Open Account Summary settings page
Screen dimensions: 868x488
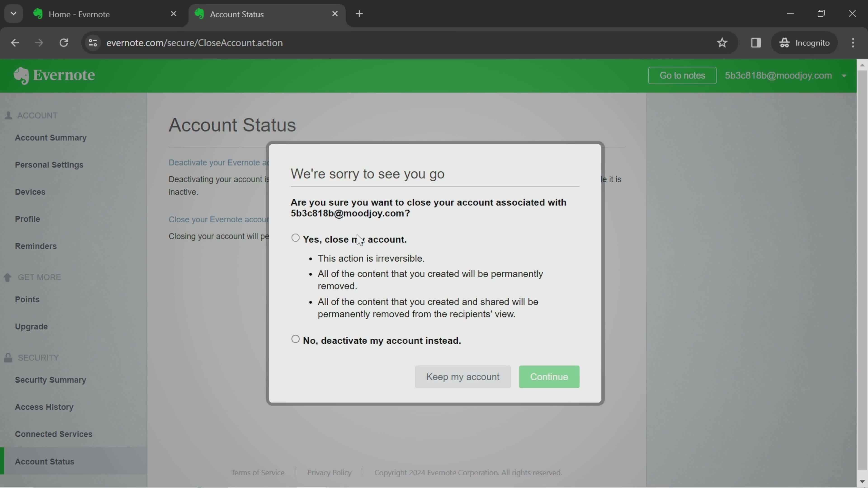pyautogui.click(x=51, y=137)
